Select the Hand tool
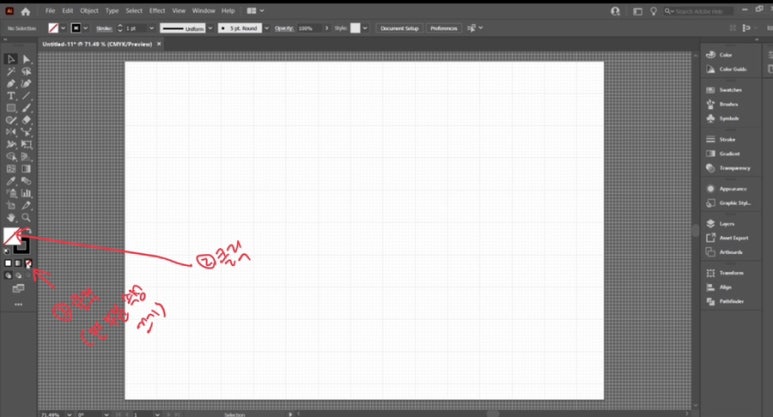This screenshot has height=417, width=773. 11,217
